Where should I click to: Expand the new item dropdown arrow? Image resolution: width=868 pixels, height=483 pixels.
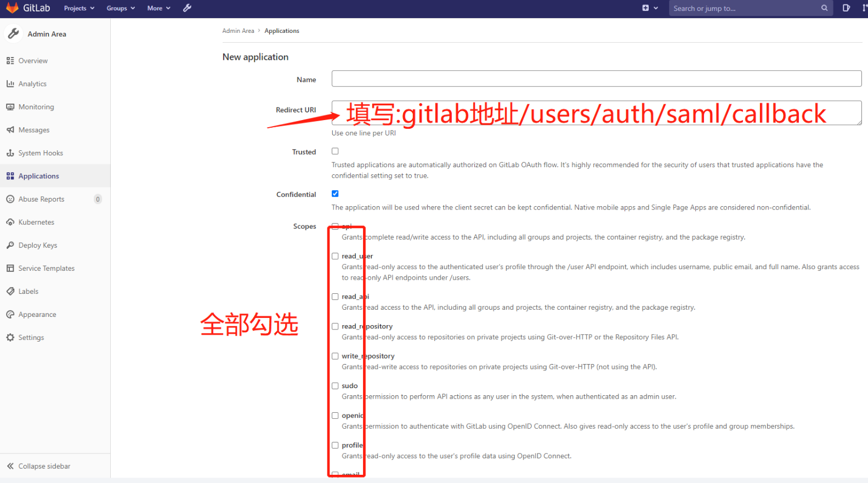tap(656, 8)
